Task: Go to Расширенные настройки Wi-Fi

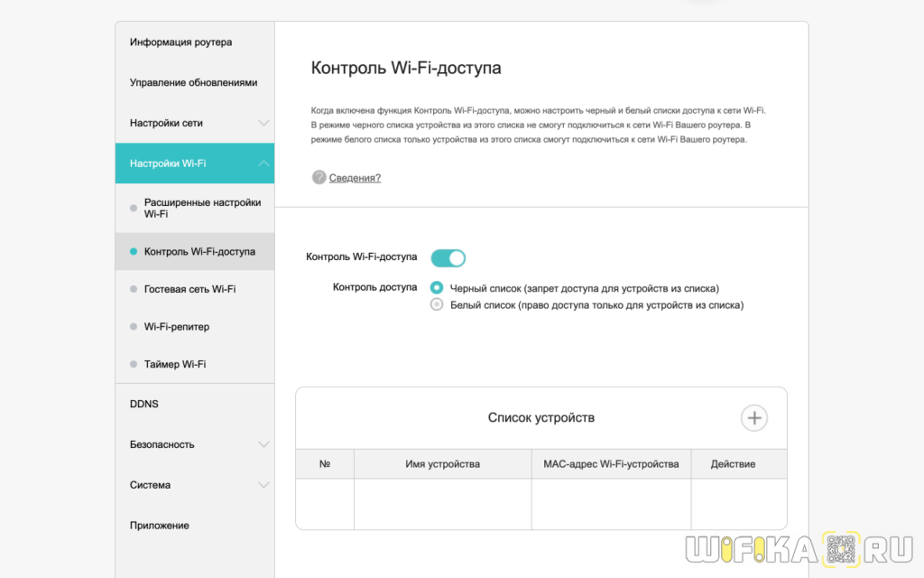Action: [202, 208]
